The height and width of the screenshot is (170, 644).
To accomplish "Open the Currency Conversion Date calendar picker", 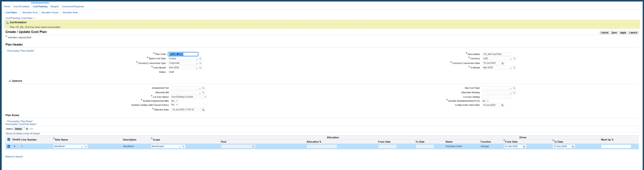I will (503, 63).
